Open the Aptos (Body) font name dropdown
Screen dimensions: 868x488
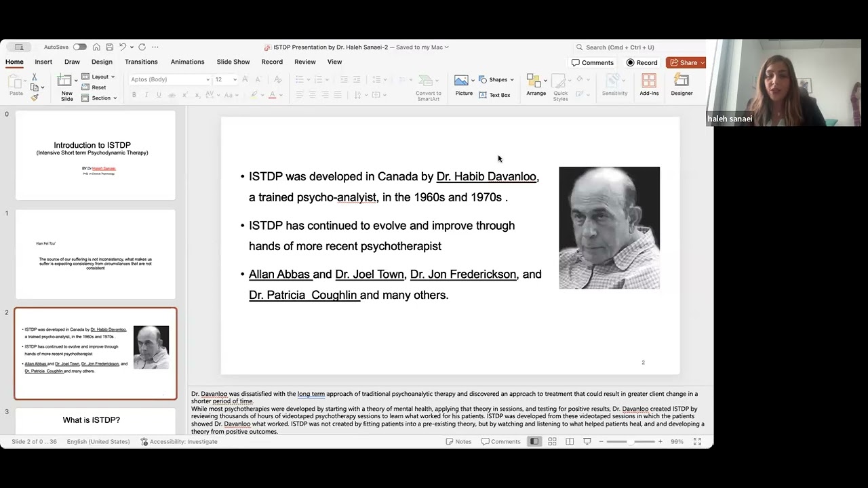(208, 80)
